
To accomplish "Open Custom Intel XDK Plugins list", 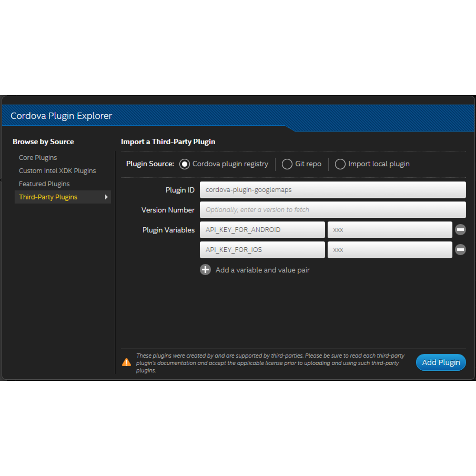I will (57, 171).
